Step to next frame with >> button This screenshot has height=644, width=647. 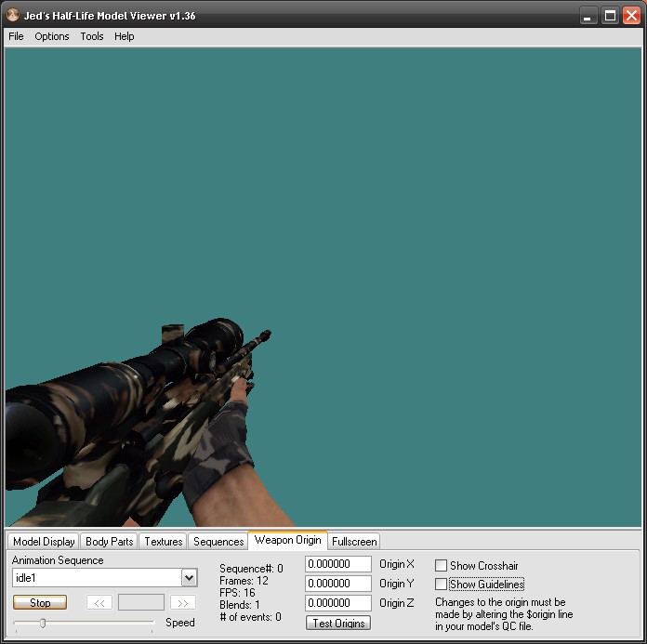coord(183,603)
